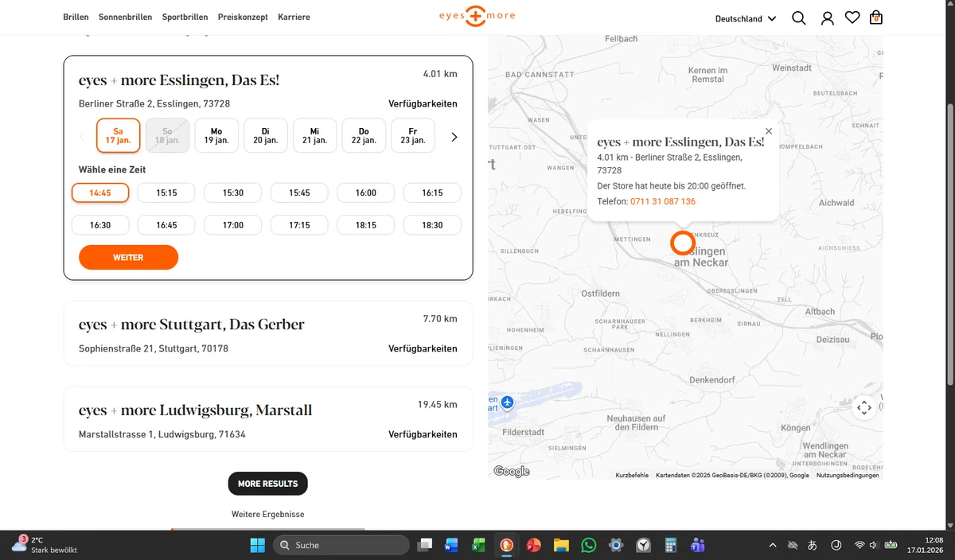Close the Esslingen map info popup
This screenshot has height=560, width=955.
tap(768, 131)
